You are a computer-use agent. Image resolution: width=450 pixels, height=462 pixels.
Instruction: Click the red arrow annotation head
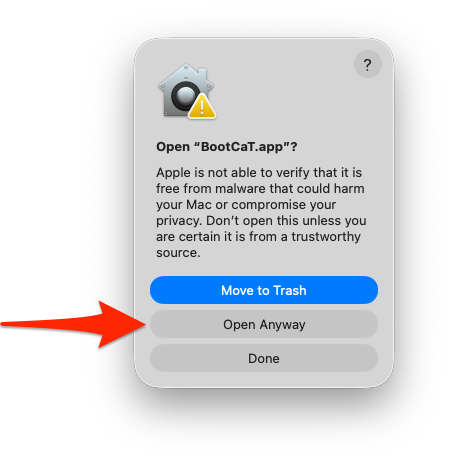120,324
